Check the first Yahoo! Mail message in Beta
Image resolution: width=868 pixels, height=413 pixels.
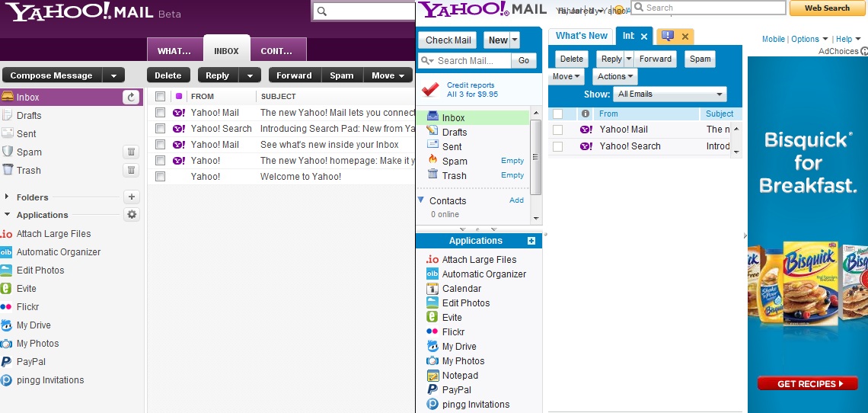click(160, 113)
